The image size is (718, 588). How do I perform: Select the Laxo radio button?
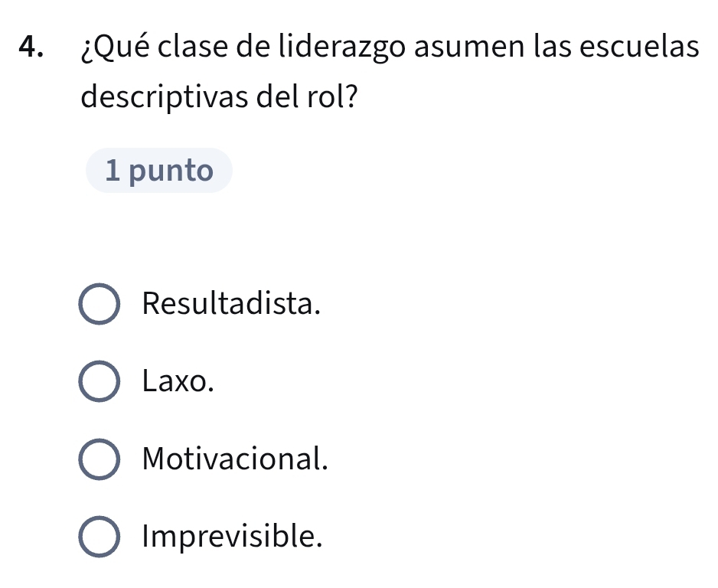tap(99, 382)
